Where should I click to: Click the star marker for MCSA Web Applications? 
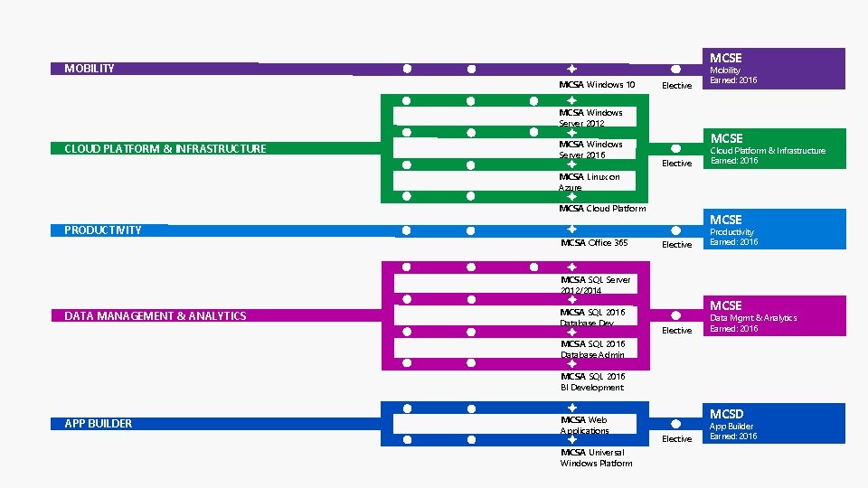tap(571, 408)
